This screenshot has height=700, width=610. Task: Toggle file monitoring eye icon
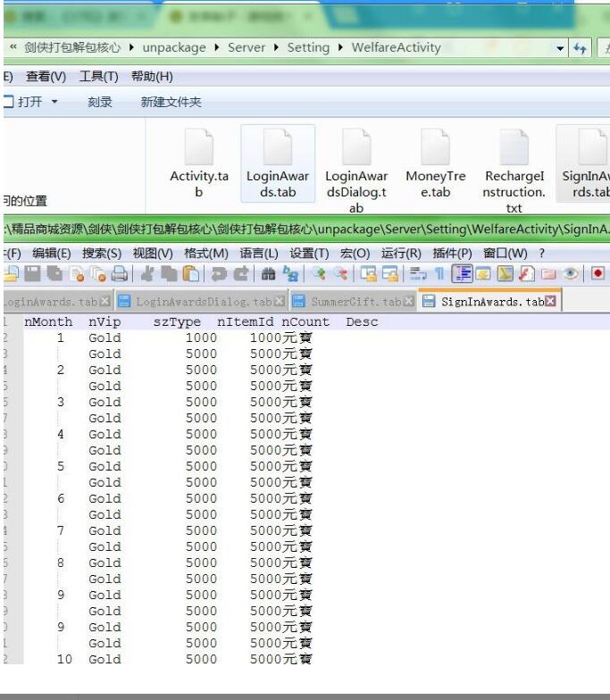(x=570, y=273)
